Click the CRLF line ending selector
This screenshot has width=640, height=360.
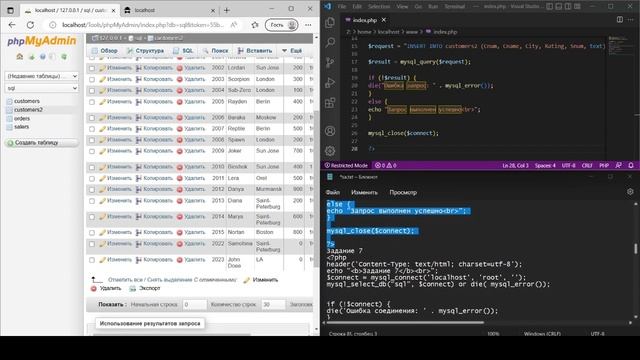pos(587,165)
